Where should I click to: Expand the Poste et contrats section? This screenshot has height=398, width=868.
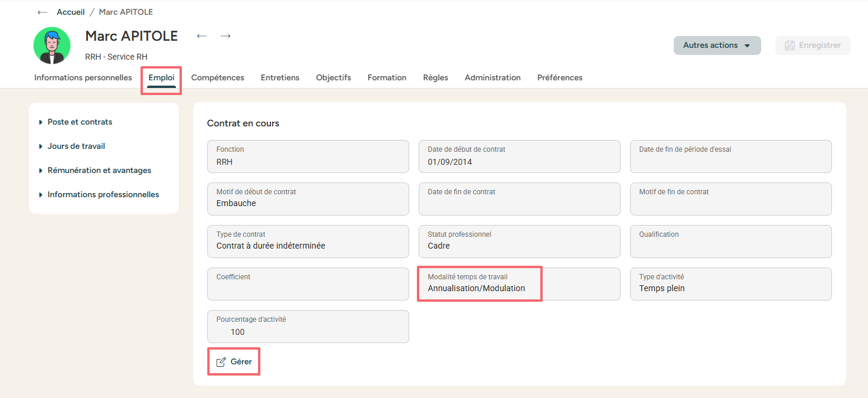[80, 122]
